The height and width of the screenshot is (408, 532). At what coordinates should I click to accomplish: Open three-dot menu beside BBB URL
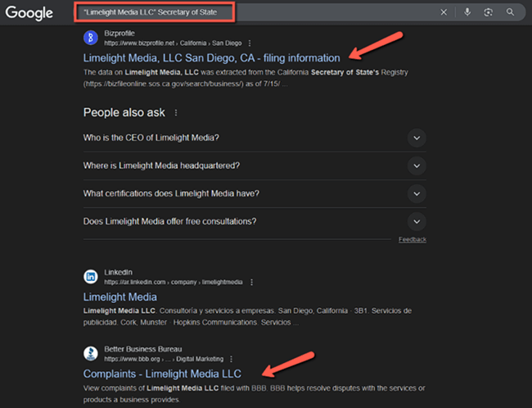click(x=232, y=359)
